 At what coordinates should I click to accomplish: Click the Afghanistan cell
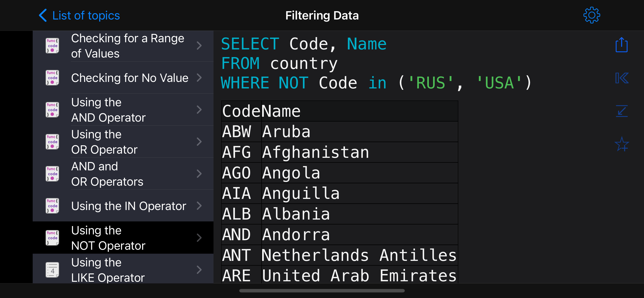click(360, 152)
